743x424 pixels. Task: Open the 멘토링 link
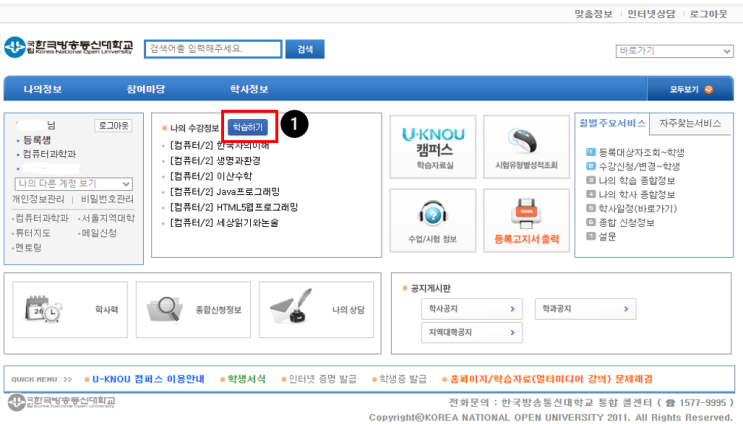pyautogui.click(x=28, y=247)
